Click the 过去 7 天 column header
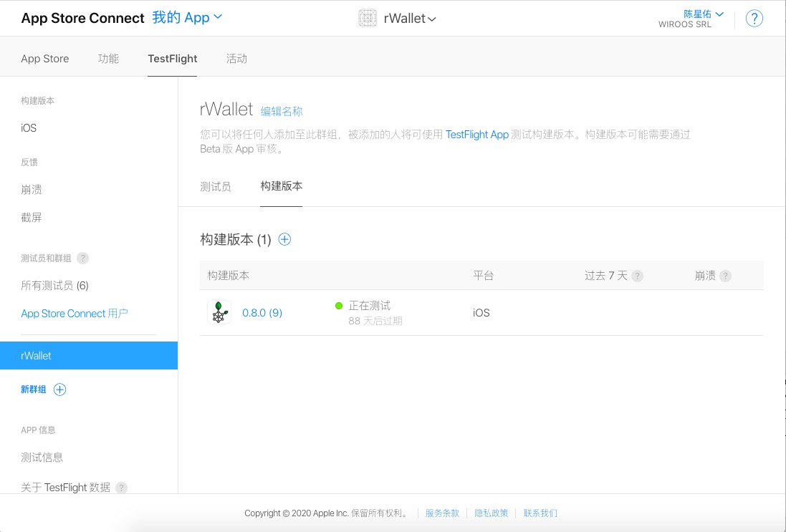 tap(606, 276)
